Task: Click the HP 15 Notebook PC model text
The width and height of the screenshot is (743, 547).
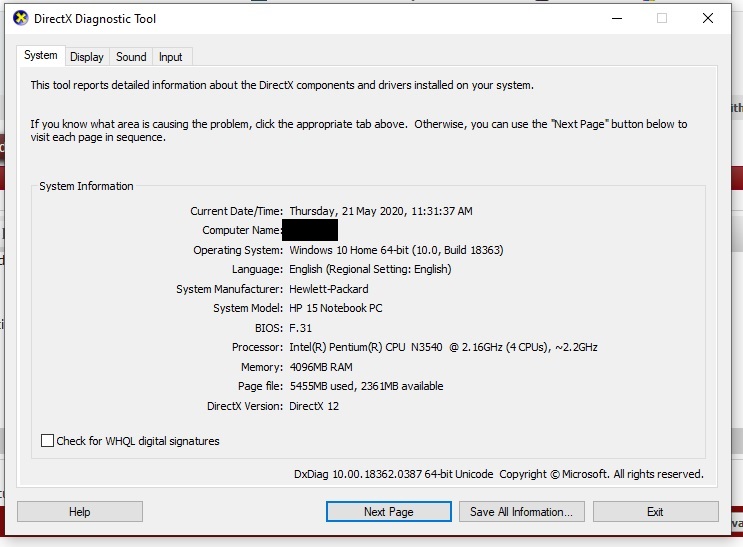Action: pyautogui.click(x=335, y=309)
